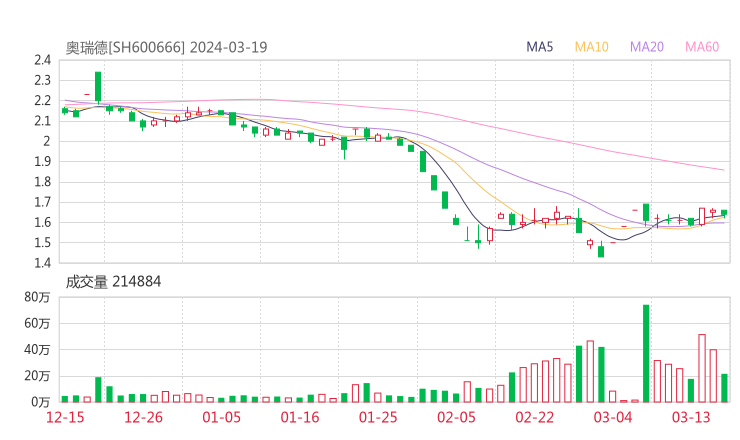Click the 0万 volume axis label
The width and height of the screenshot is (740, 440).
click(41, 402)
